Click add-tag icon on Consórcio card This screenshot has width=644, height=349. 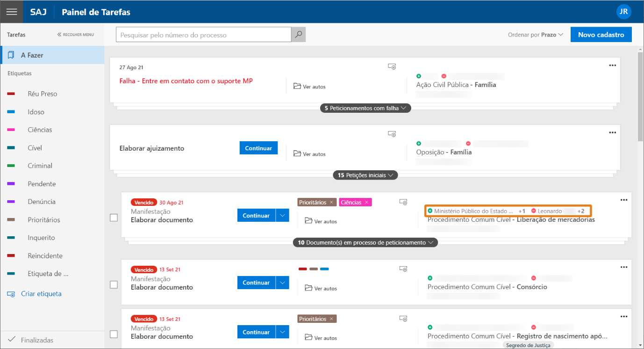[403, 269]
